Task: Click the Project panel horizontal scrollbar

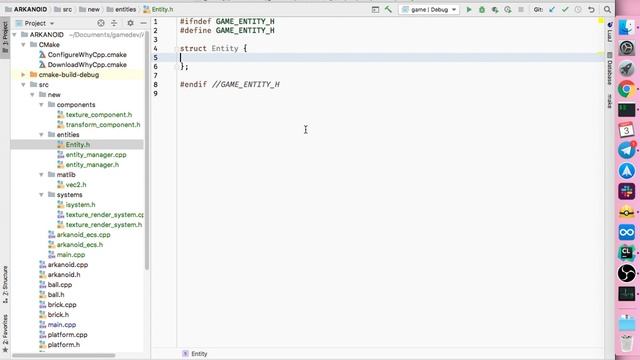Action: pos(63,356)
